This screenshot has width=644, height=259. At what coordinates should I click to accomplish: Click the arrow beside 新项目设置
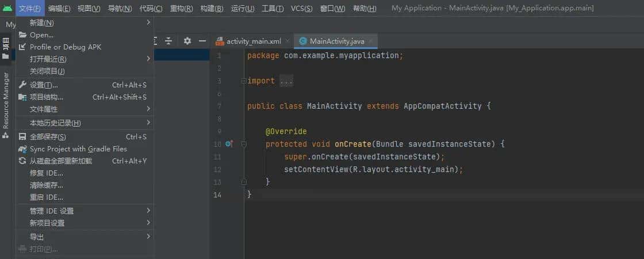148,223
